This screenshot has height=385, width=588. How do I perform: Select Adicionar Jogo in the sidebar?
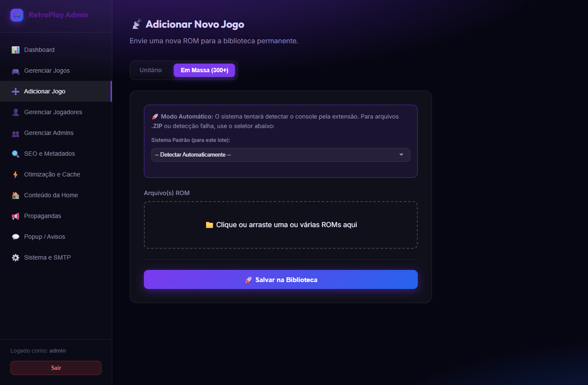click(x=45, y=91)
